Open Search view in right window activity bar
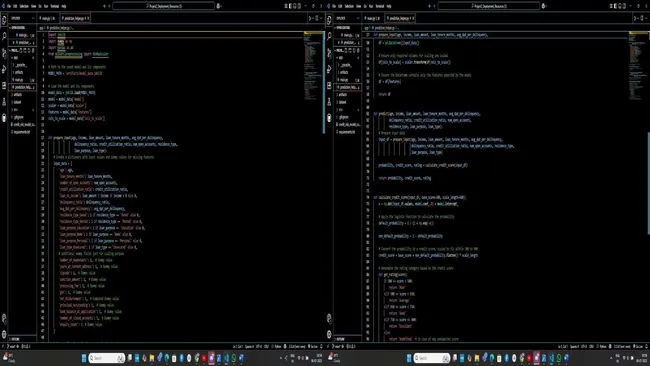 329,36
